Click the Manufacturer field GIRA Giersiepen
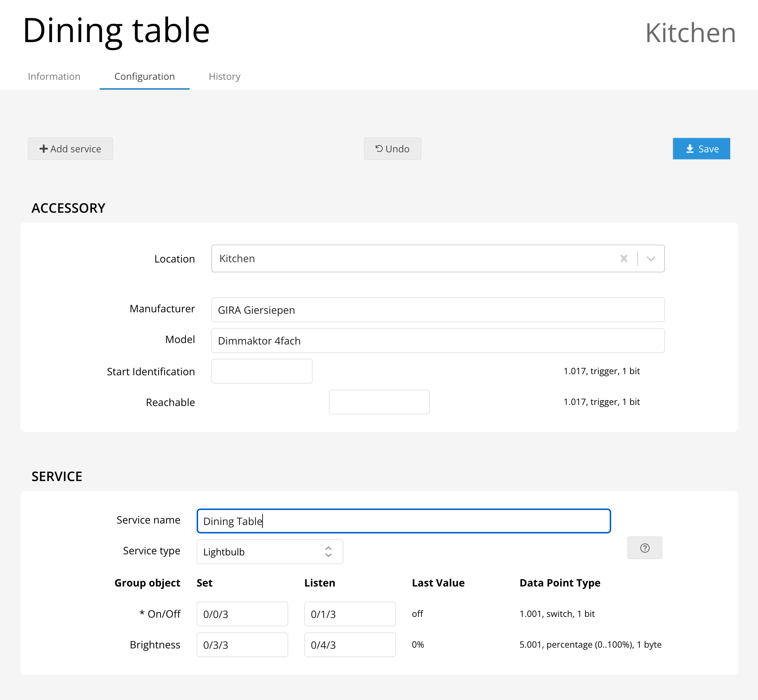This screenshot has height=700, width=758. pos(438,310)
